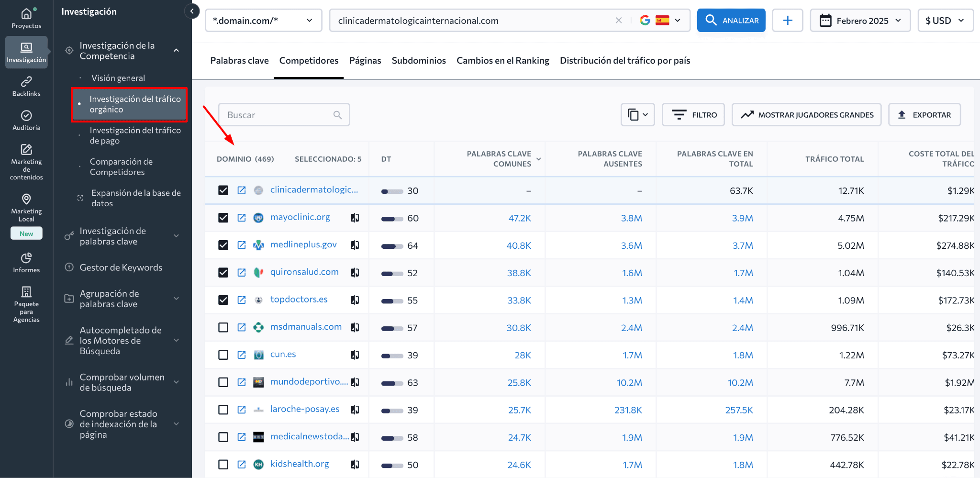Image resolution: width=980 pixels, height=478 pixels.
Task: Click the ANALIZAR button
Action: [x=731, y=21]
